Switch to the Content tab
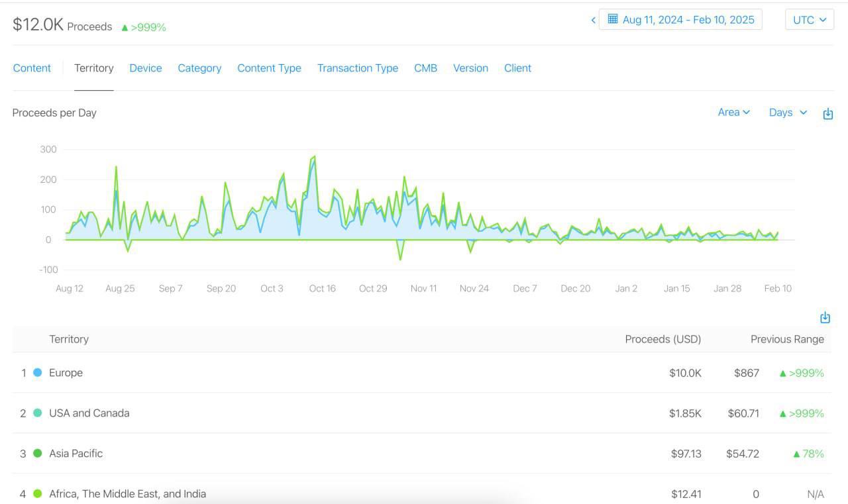The height and width of the screenshot is (504, 848). pyautogui.click(x=32, y=68)
